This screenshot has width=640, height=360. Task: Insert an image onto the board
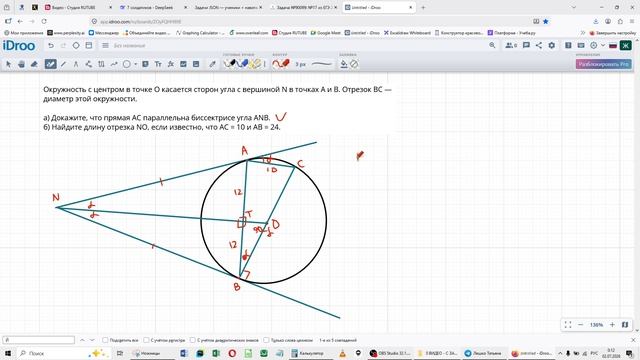pos(183,64)
